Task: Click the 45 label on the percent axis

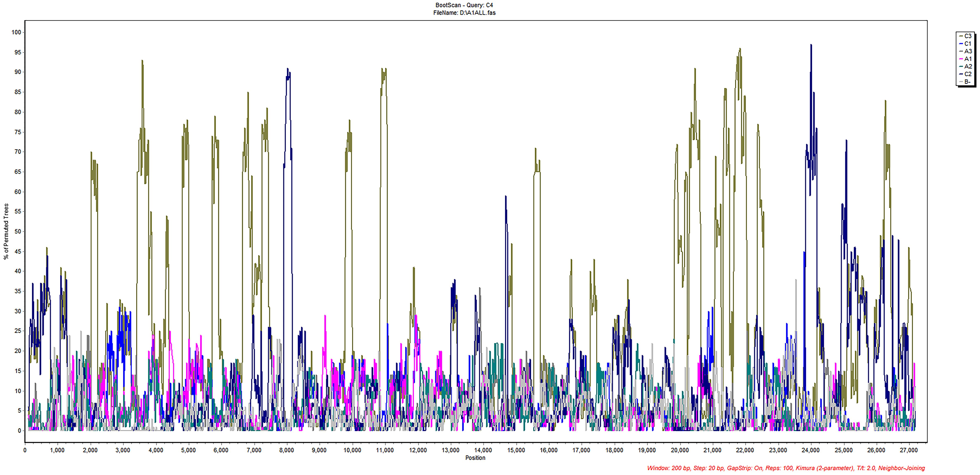Action: pos(18,252)
